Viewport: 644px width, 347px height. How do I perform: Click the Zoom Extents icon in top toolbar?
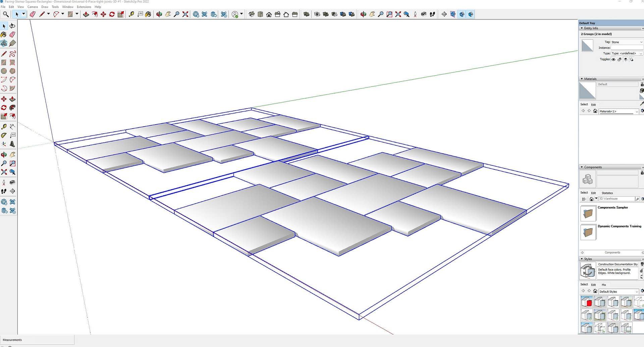click(x=185, y=14)
